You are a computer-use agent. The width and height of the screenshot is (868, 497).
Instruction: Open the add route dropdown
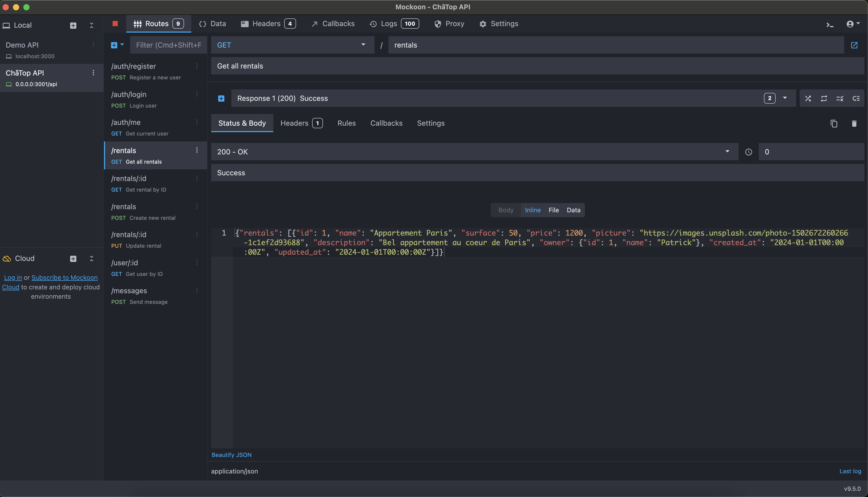click(x=117, y=45)
